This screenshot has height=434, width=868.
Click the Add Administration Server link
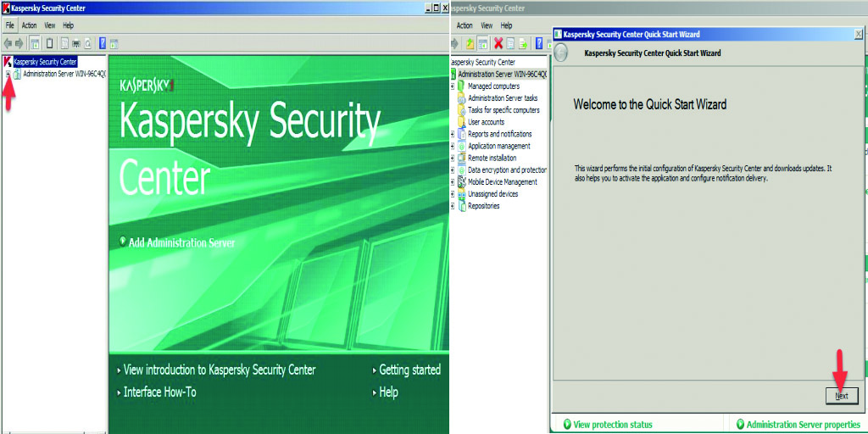click(181, 243)
